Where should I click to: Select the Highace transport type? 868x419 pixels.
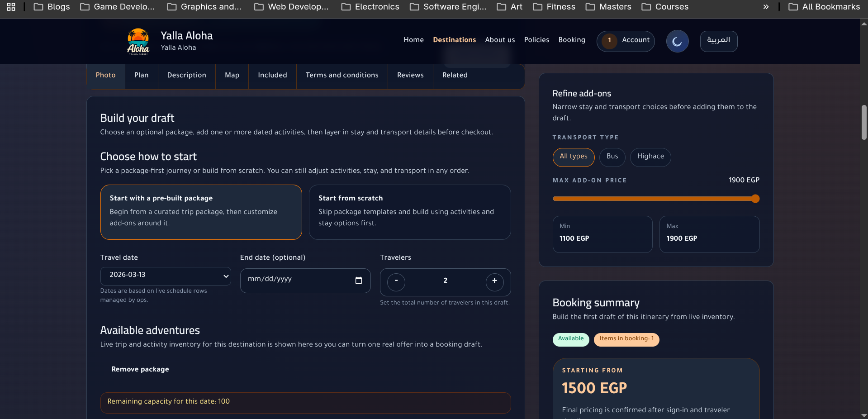pyautogui.click(x=650, y=157)
